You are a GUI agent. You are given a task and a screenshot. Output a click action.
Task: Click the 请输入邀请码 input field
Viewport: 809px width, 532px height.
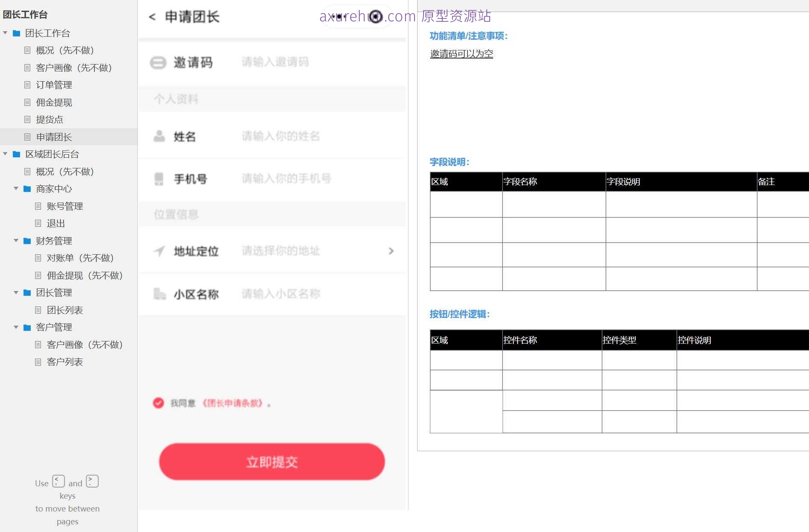pos(275,62)
